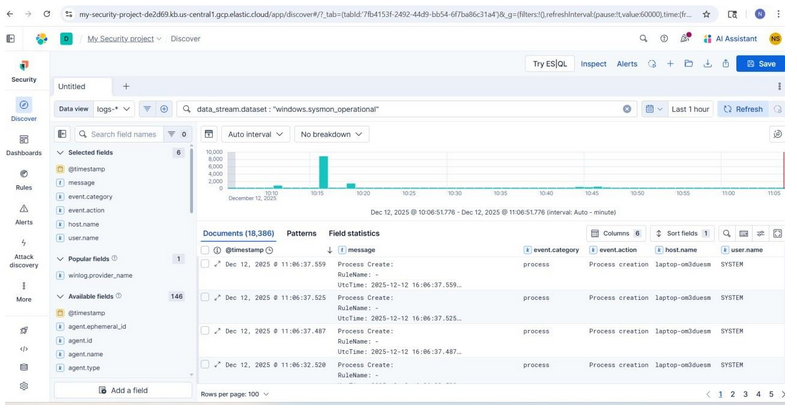The image size is (797, 411).
Task: Clear the search query with X icon
Action: (627, 109)
